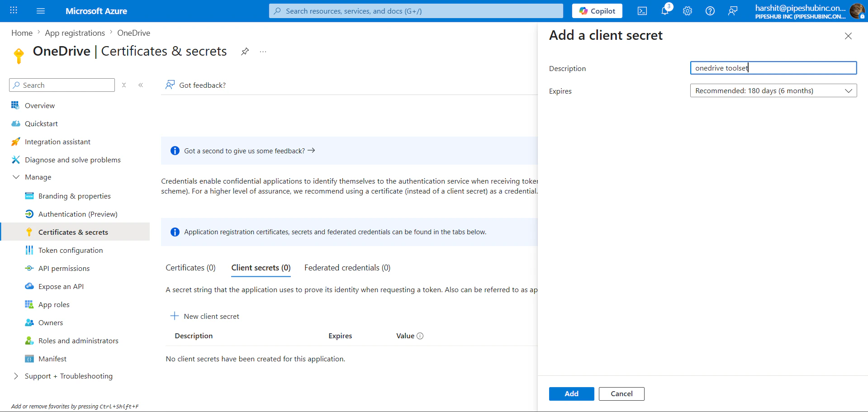Open the portal settings gear

tap(687, 10)
